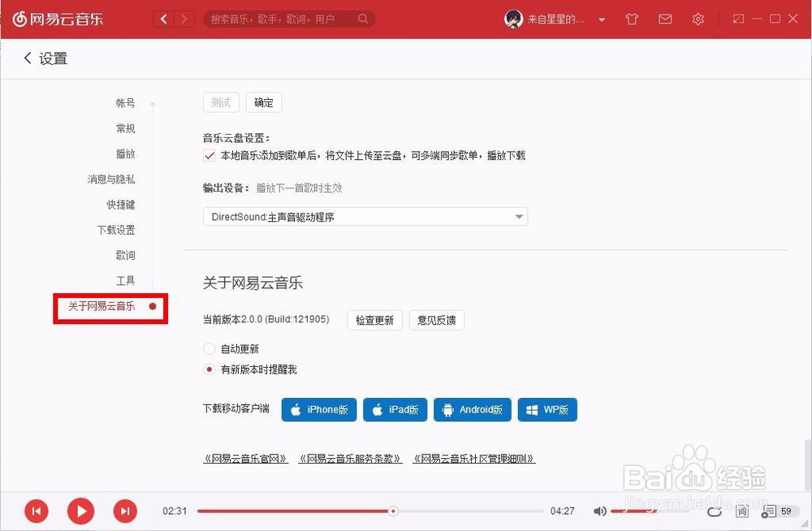Screen dimensions: 812x531
Task: Go back with the navigation left arrow
Action: point(164,19)
